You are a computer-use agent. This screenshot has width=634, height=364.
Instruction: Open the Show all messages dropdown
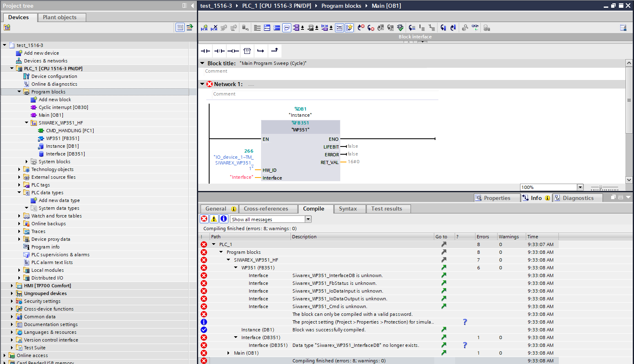pos(308,220)
